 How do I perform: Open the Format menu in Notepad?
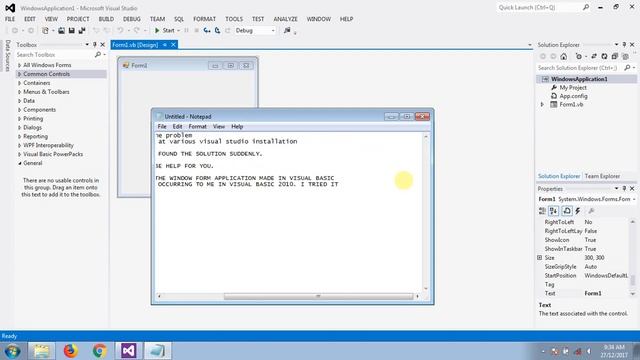198,127
